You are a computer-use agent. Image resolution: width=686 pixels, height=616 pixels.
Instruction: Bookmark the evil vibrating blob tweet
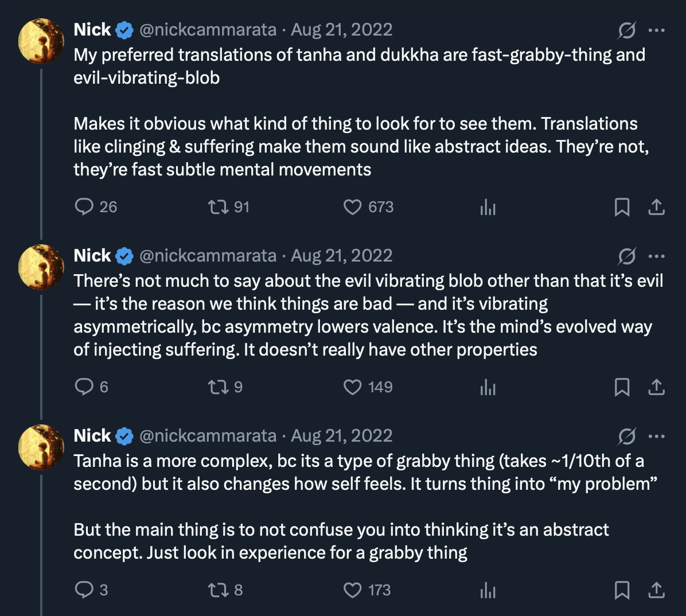tap(622, 387)
